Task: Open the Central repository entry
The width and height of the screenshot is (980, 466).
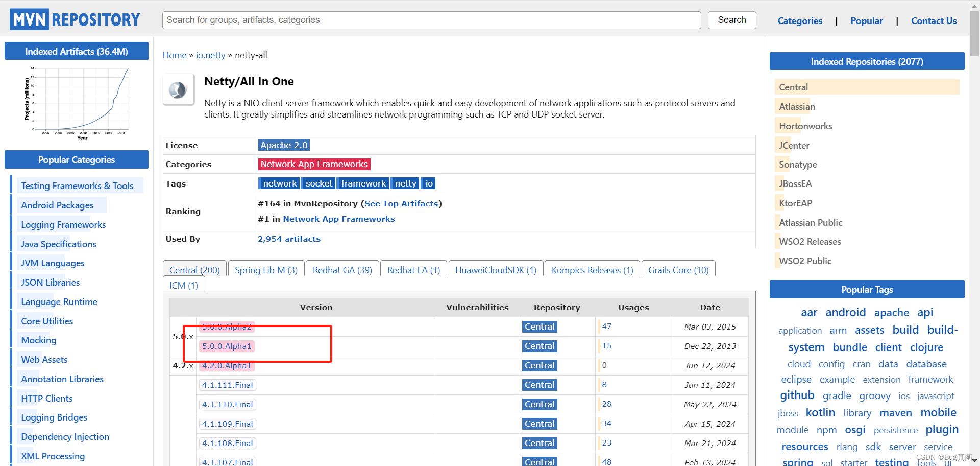Action: 867,87
